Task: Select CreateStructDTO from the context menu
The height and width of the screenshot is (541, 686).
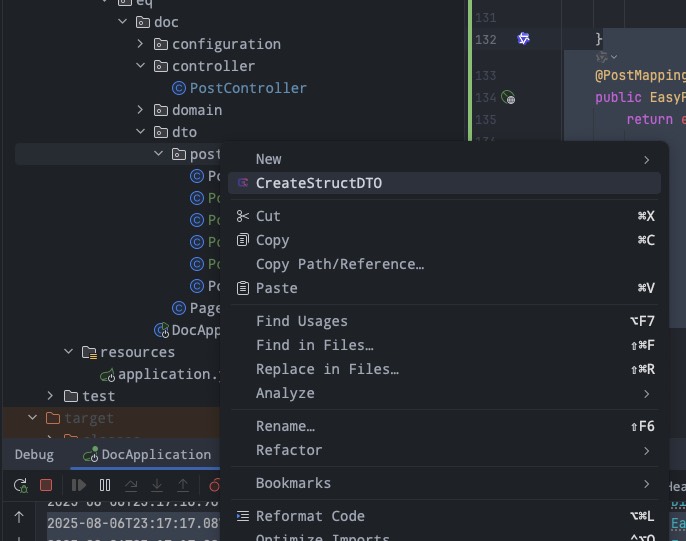Action: pos(319,183)
